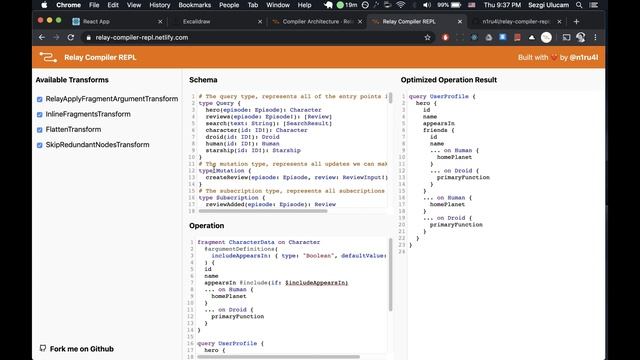Screen dimensions: 640x360
Task: Open Chrome three-dot menu
Action: tap(596, 38)
